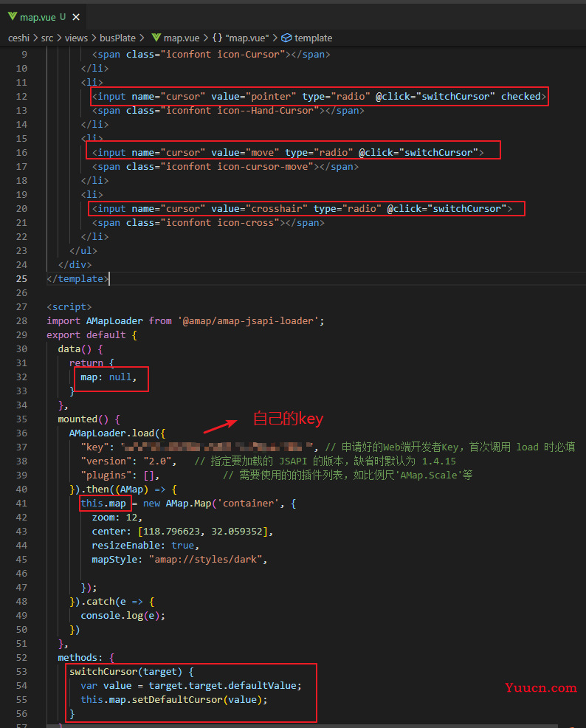The height and width of the screenshot is (728, 586).
Task: Click line number 12 in the gutter
Action: click(22, 96)
